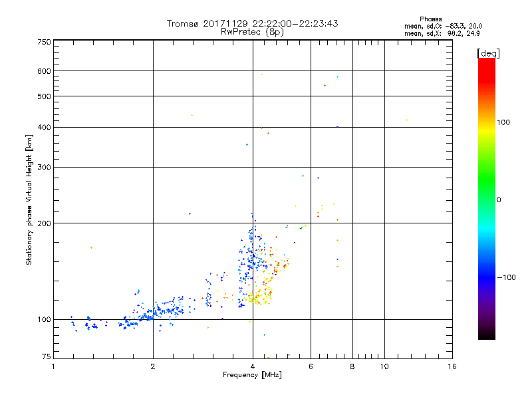The width and height of the screenshot is (532, 399).
Task: Click the "2" MHz frequency tick label
Action: 153,366
